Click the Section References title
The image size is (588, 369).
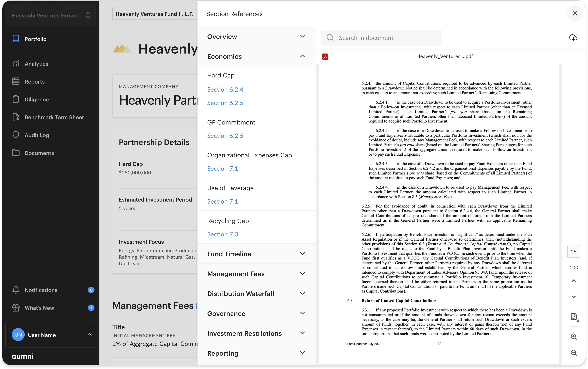click(x=234, y=14)
